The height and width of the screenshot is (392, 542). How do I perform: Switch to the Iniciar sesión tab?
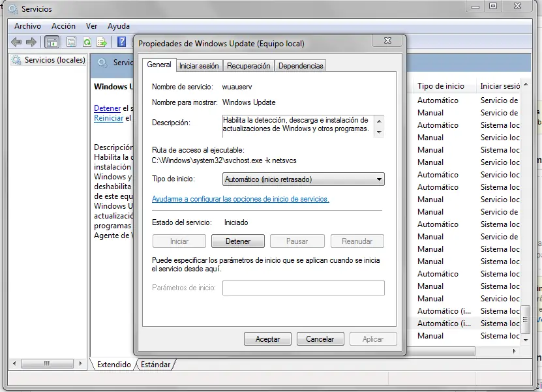[x=199, y=66]
